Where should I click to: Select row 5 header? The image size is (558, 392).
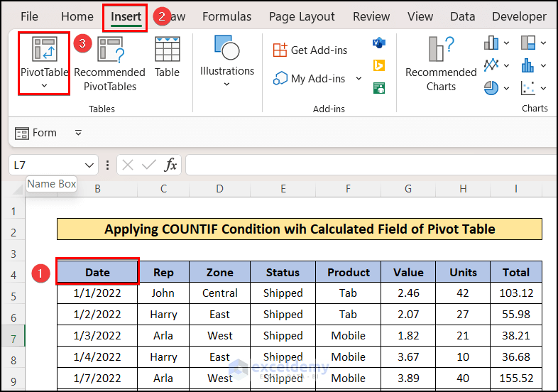(x=13, y=296)
